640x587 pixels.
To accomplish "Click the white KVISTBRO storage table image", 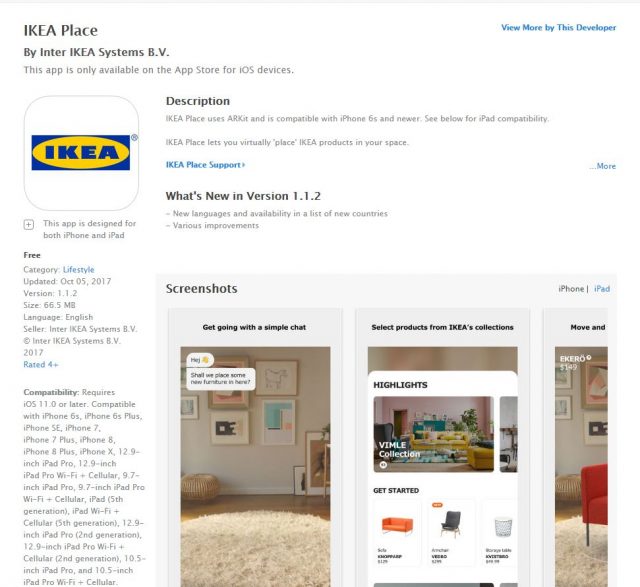I will click(502, 527).
